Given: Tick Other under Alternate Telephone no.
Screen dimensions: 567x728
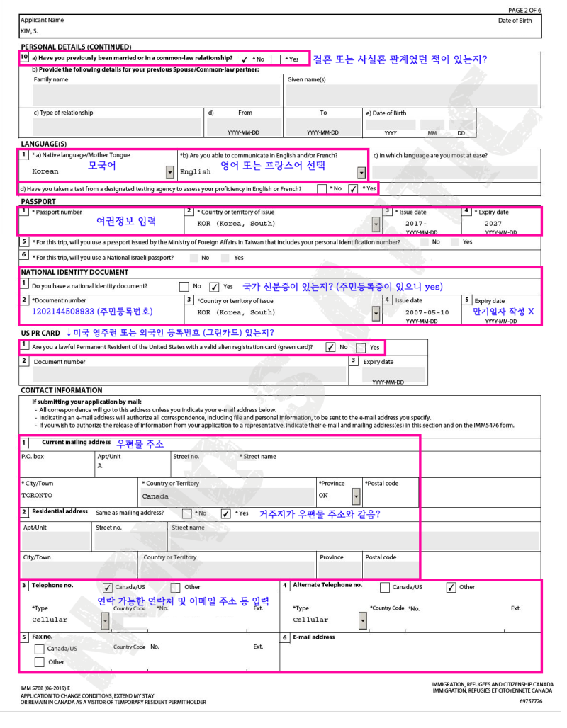Looking at the screenshot, I should pyautogui.click(x=451, y=587).
